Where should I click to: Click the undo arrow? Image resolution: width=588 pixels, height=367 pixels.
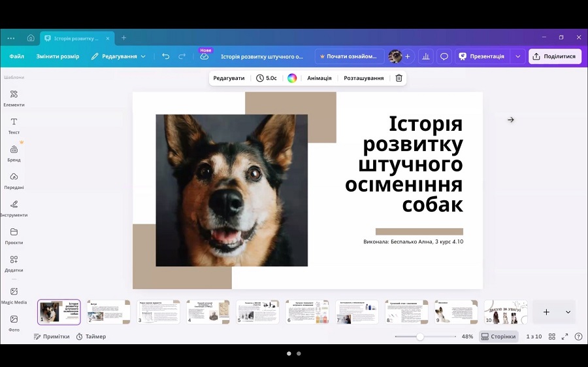(x=166, y=56)
